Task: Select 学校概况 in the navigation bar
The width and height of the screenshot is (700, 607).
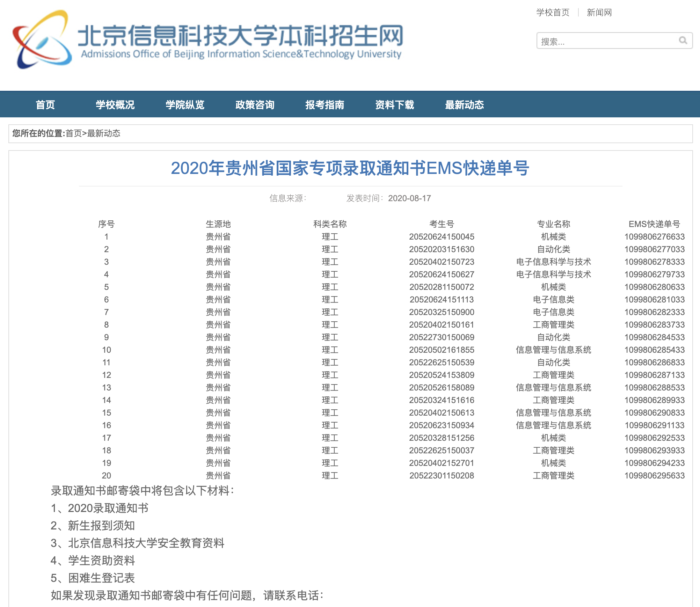Action: pyautogui.click(x=115, y=104)
